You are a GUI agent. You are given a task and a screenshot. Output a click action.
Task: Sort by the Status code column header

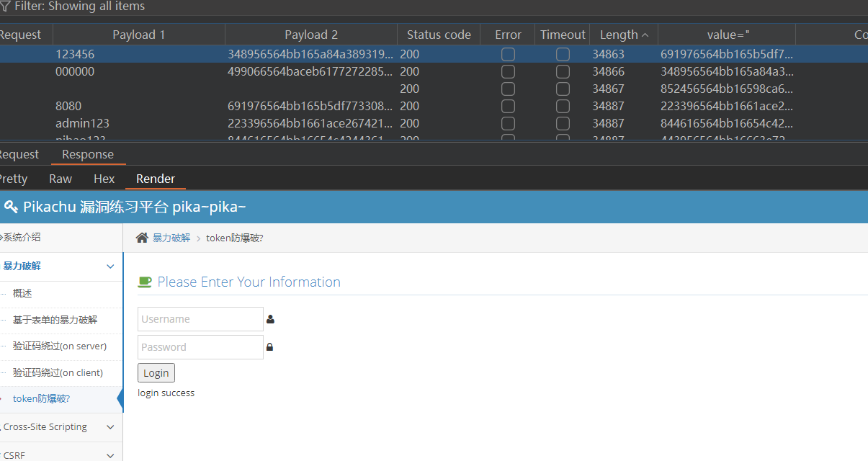(439, 35)
